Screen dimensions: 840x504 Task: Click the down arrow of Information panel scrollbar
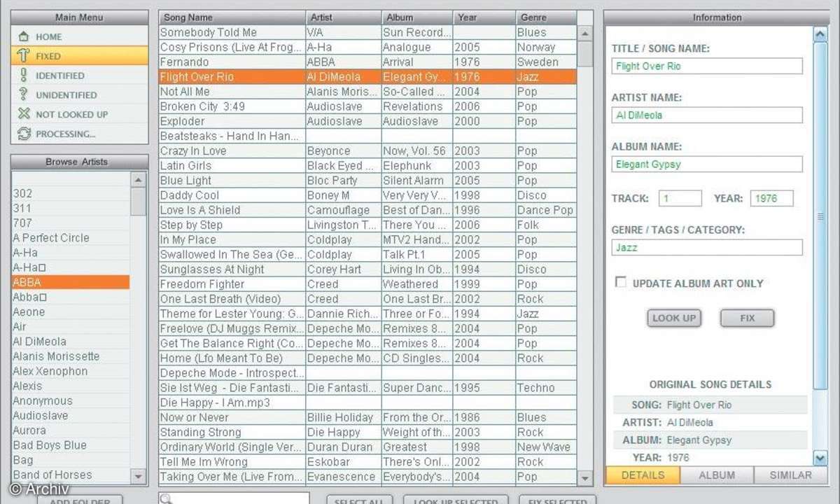[x=820, y=458]
